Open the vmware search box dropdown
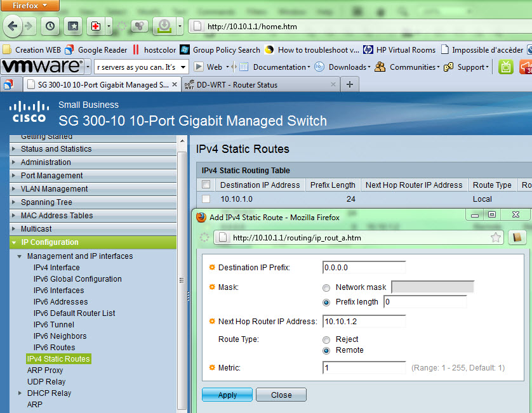Screen dimensions: 532x413 183,67
